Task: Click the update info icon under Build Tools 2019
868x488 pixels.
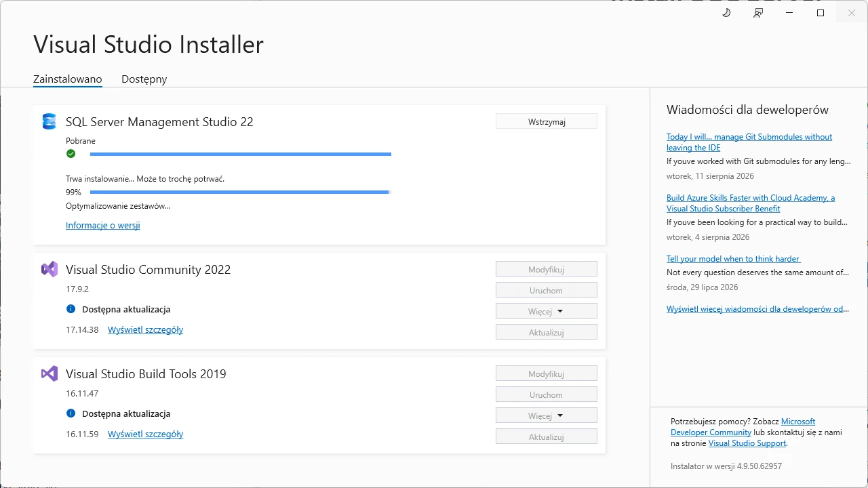Action: (71, 413)
